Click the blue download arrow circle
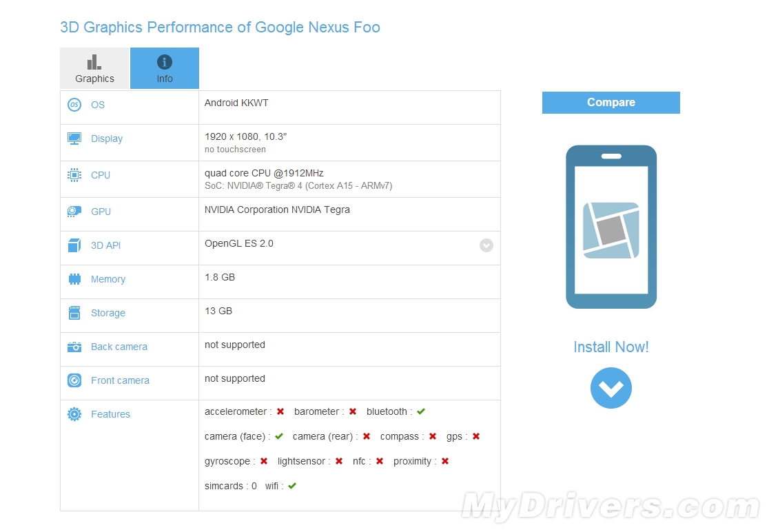 (611, 388)
